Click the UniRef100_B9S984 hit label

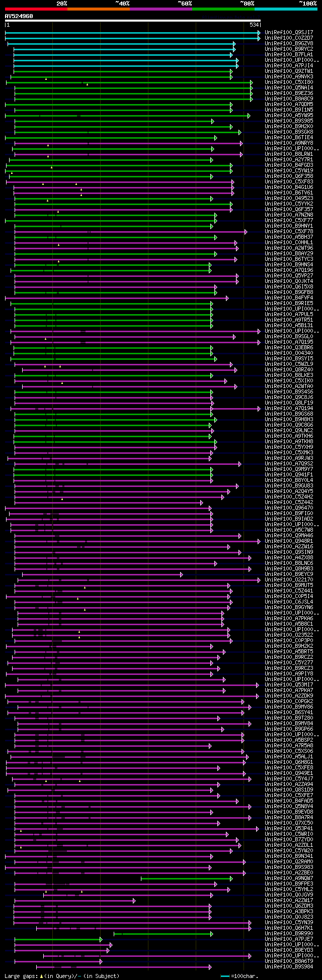click(x=289, y=967)
